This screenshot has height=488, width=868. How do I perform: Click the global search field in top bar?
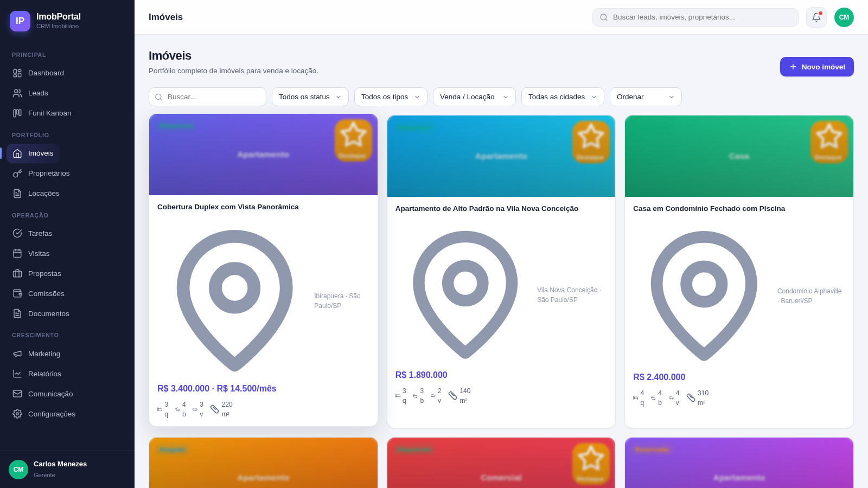pyautogui.click(x=695, y=17)
